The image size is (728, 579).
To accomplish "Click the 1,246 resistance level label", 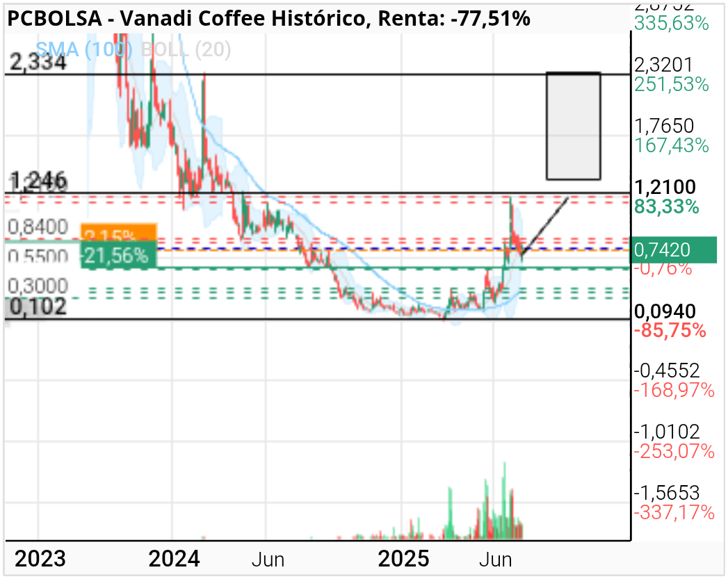I will click(x=38, y=181).
